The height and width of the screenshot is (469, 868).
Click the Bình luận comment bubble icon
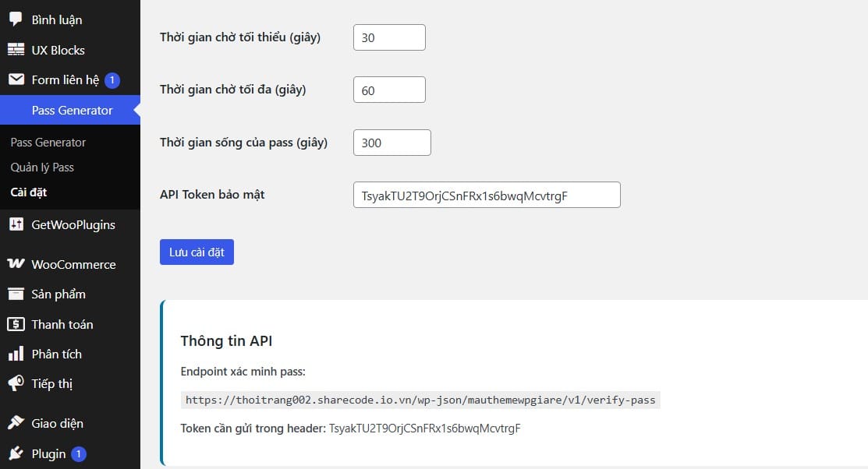[16, 19]
